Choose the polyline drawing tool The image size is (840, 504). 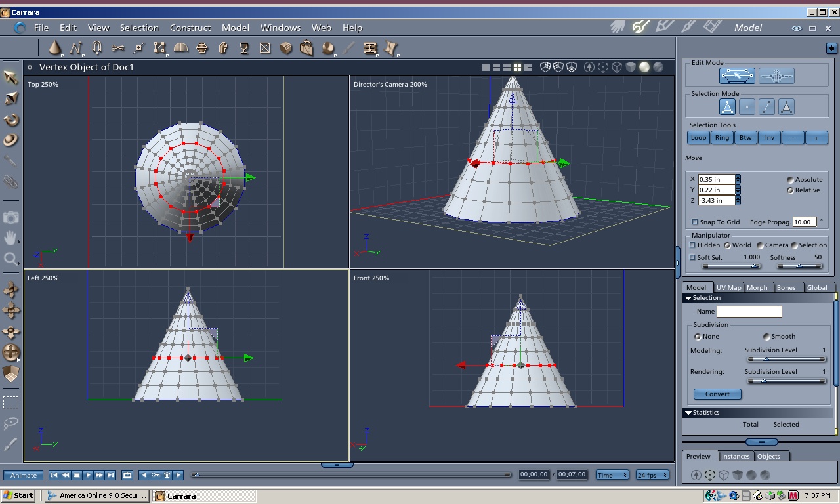click(75, 48)
